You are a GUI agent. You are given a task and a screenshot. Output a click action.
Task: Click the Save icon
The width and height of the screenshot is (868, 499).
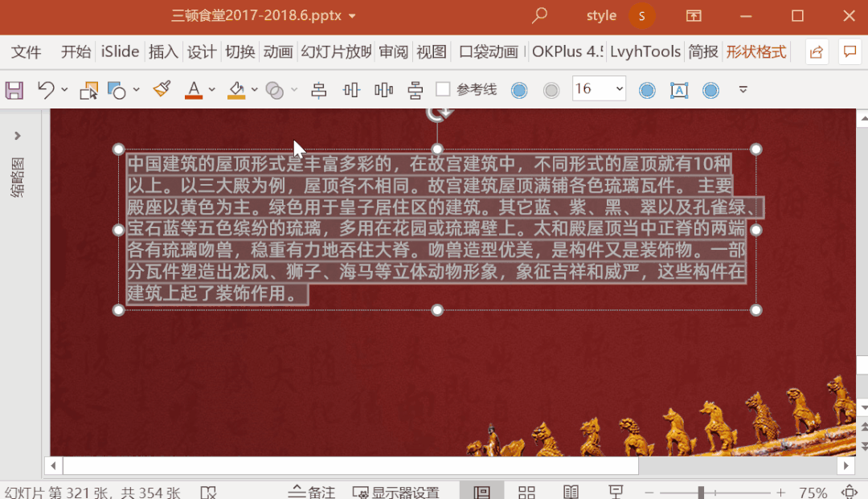pos(14,89)
